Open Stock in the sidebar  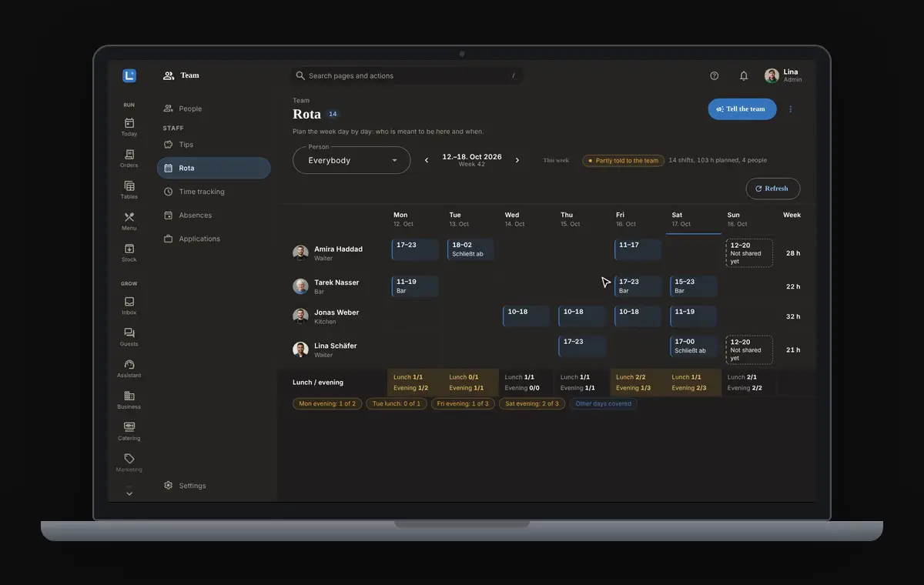(x=129, y=253)
